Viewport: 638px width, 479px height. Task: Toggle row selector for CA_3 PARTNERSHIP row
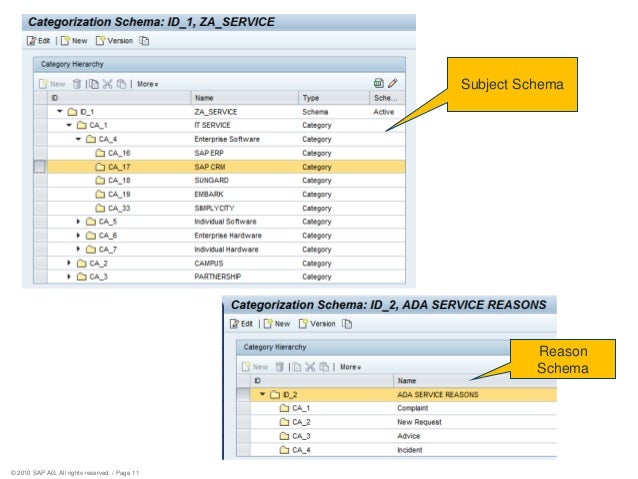tap(40, 277)
